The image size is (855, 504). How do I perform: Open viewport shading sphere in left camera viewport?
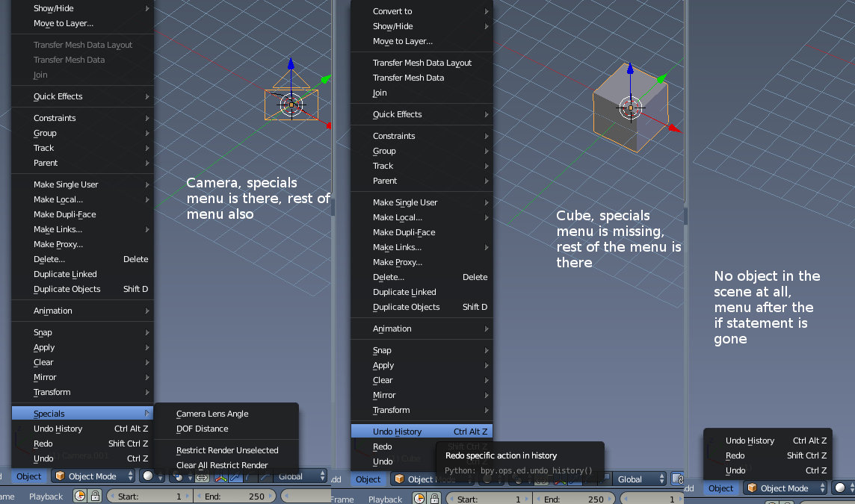click(x=148, y=476)
